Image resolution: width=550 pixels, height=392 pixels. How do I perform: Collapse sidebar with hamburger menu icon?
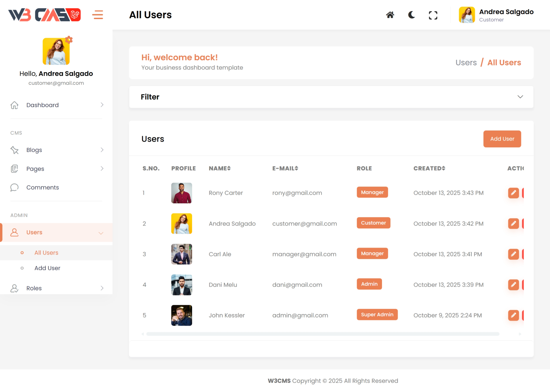click(98, 15)
